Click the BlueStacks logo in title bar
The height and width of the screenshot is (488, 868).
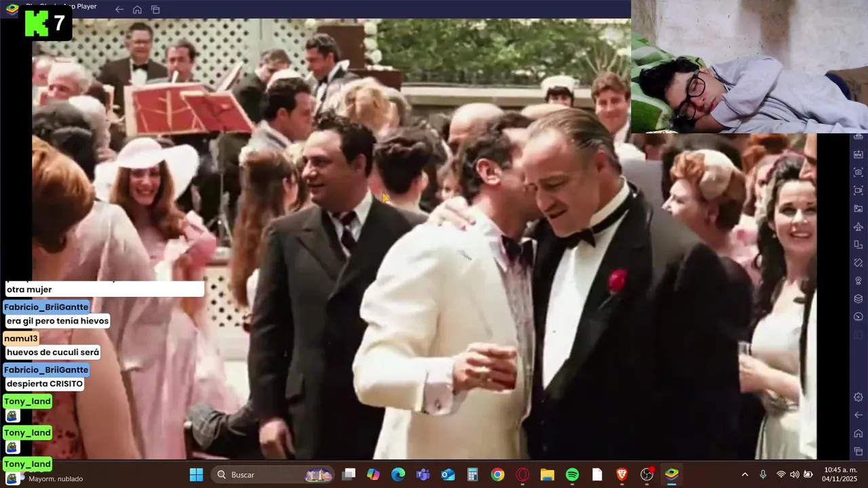point(12,8)
